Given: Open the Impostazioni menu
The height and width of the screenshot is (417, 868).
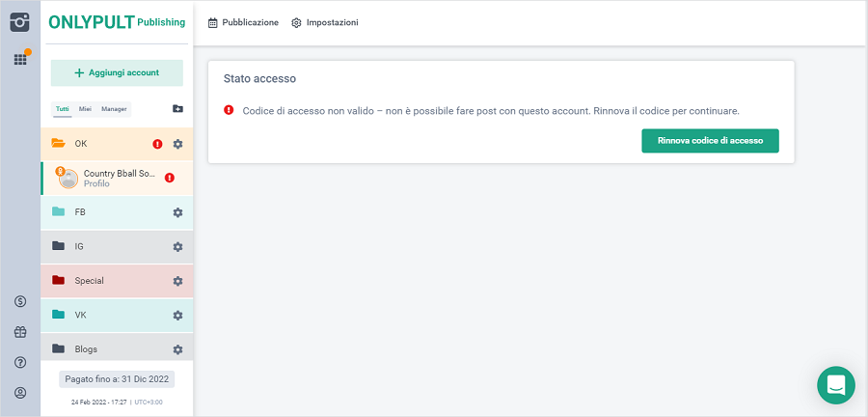Looking at the screenshot, I should [x=324, y=22].
